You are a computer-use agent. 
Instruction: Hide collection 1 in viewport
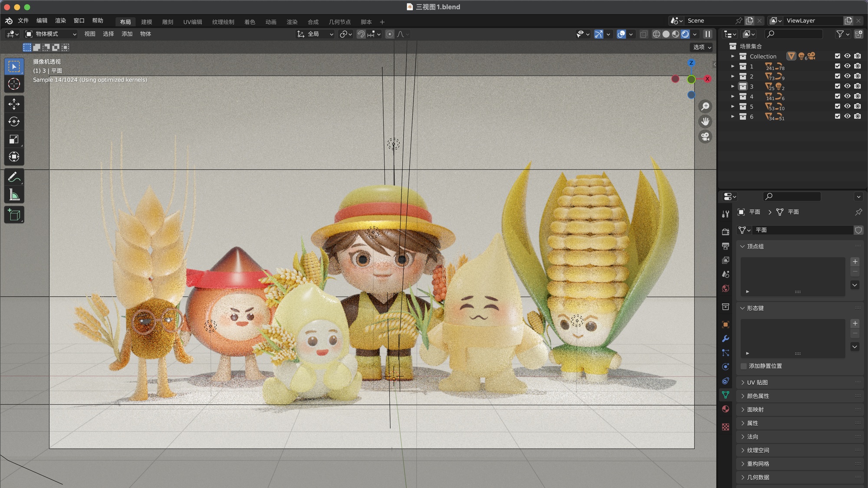[x=847, y=66]
